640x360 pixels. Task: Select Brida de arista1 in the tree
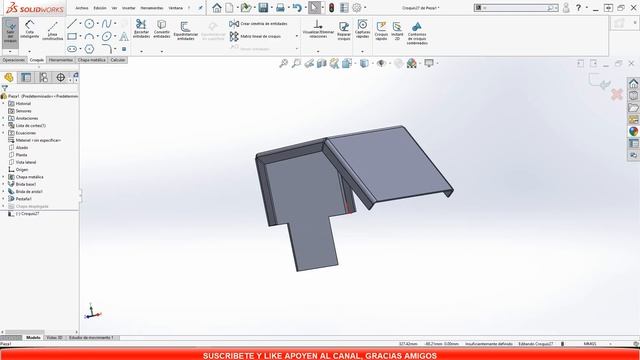(29, 192)
